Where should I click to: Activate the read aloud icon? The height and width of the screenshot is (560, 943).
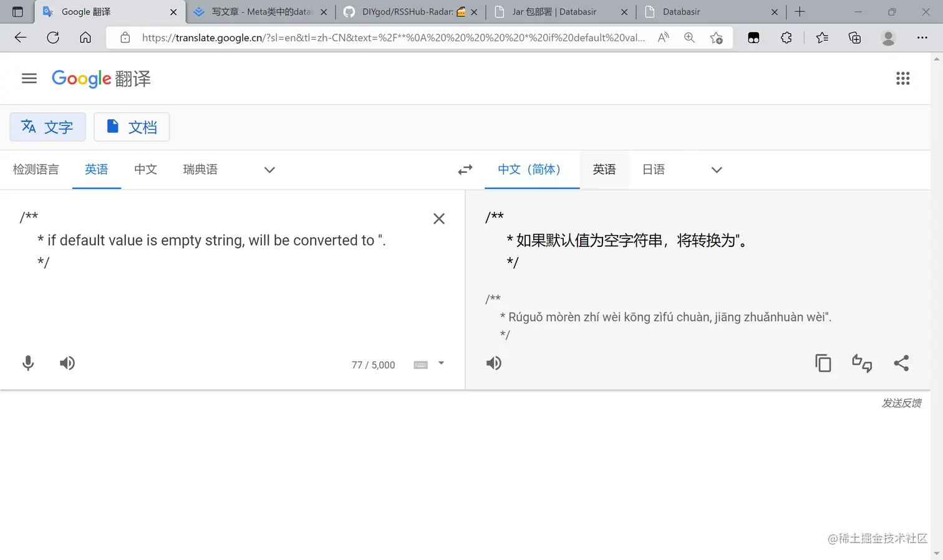coord(664,37)
